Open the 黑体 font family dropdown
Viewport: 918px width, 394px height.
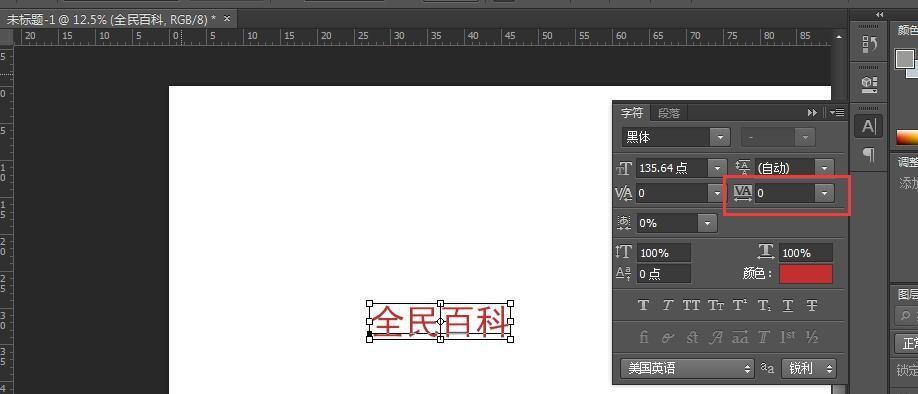coord(720,138)
